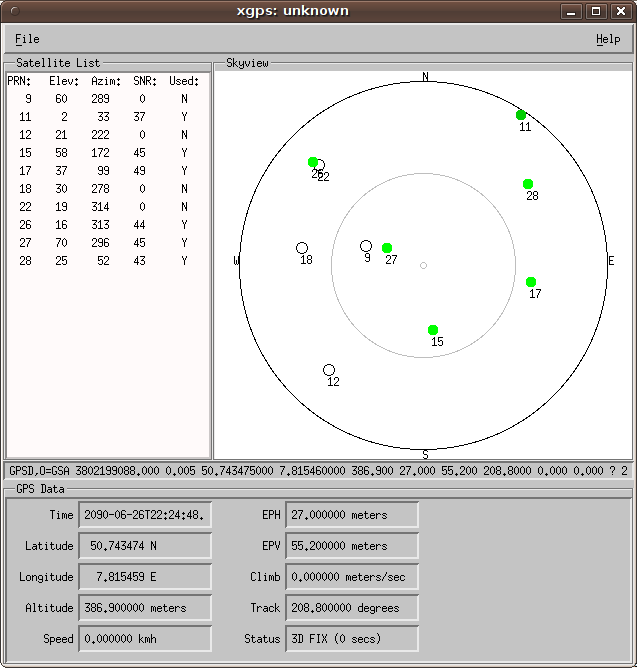Viewport: 637px width, 668px height.
Task: Select the Longitude field
Action: tap(145, 577)
